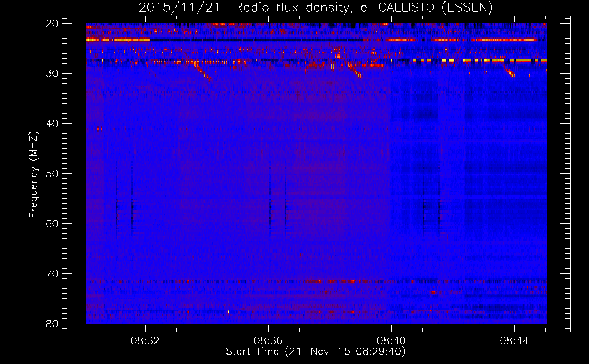Screen dimensions: 589x364
Task: Click the '70' frequency tick label
Action: [52, 274]
